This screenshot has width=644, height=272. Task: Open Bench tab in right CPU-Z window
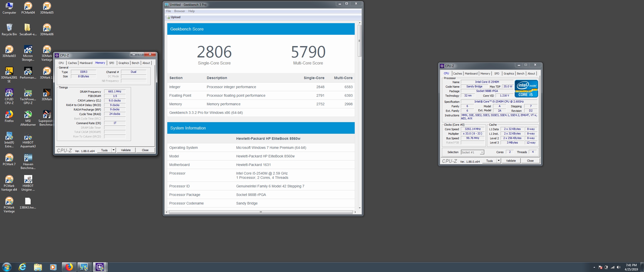click(x=520, y=74)
